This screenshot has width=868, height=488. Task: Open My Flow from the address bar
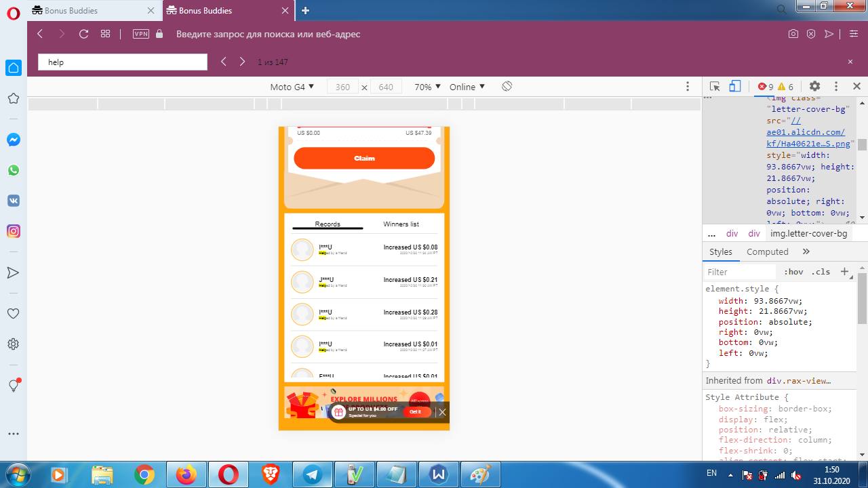pos(829,34)
